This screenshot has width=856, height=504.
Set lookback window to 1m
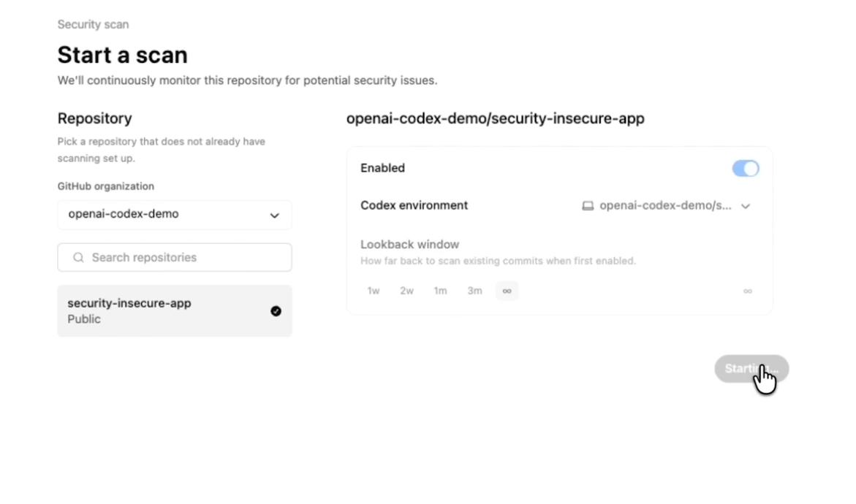[440, 291]
